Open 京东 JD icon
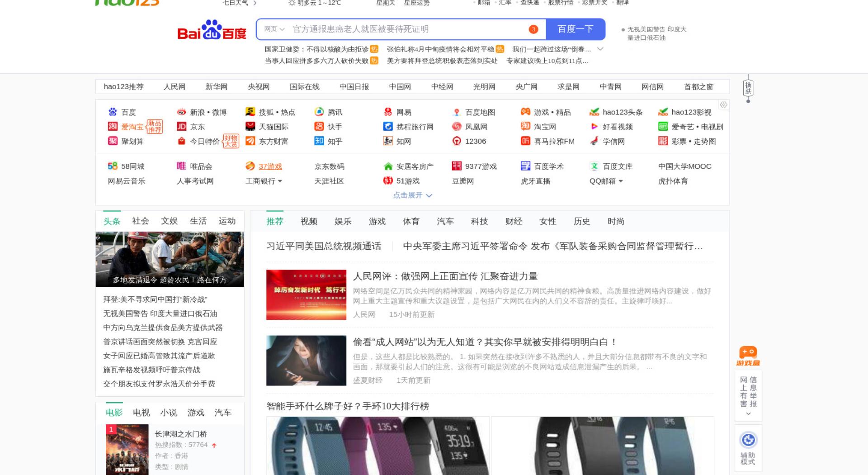Screen dimensions: 868x475 click(x=181, y=126)
